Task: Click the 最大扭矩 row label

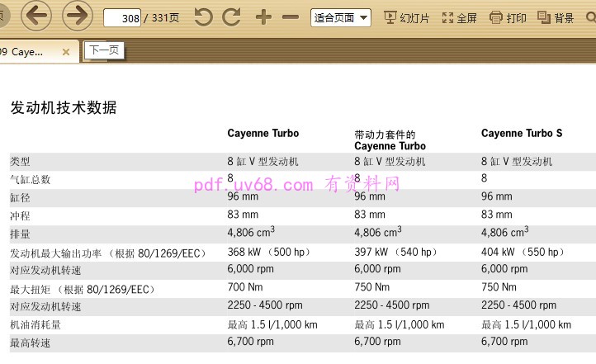Action: [x=82, y=289]
